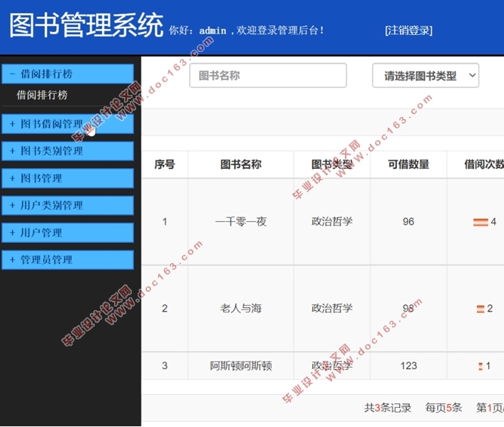
Task: Open the 请选择图书类型 dropdown
Action: [x=426, y=76]
